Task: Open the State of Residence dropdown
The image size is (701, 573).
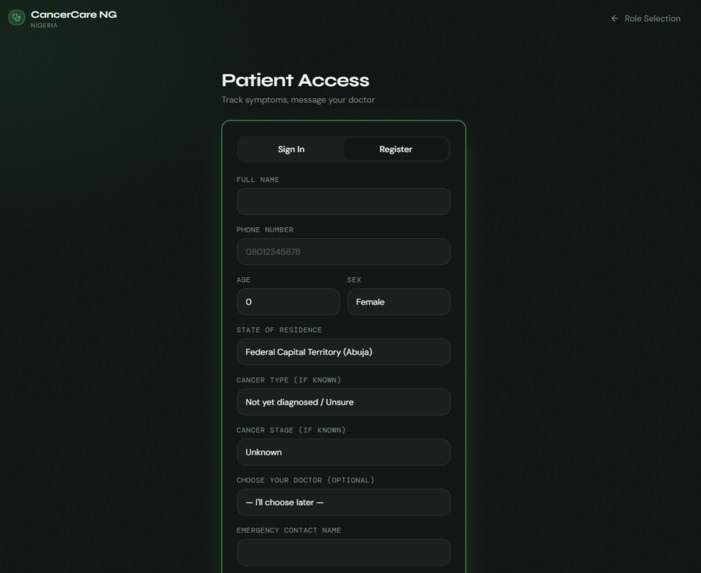Action: (343, 352)
